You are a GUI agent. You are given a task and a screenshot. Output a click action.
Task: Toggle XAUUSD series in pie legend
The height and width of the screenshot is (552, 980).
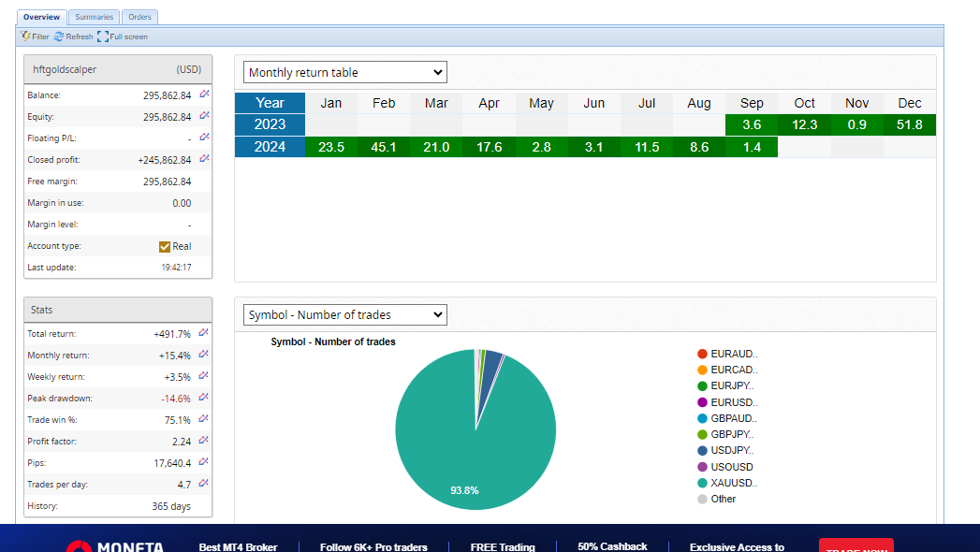pyautogui.click(x=702, y=483)
